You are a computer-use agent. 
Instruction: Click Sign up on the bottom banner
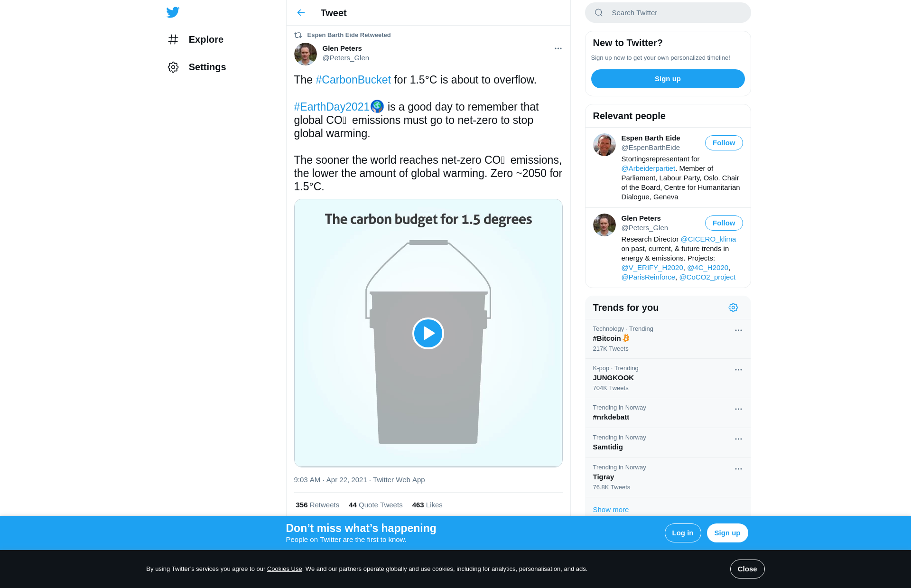(727, 533)
